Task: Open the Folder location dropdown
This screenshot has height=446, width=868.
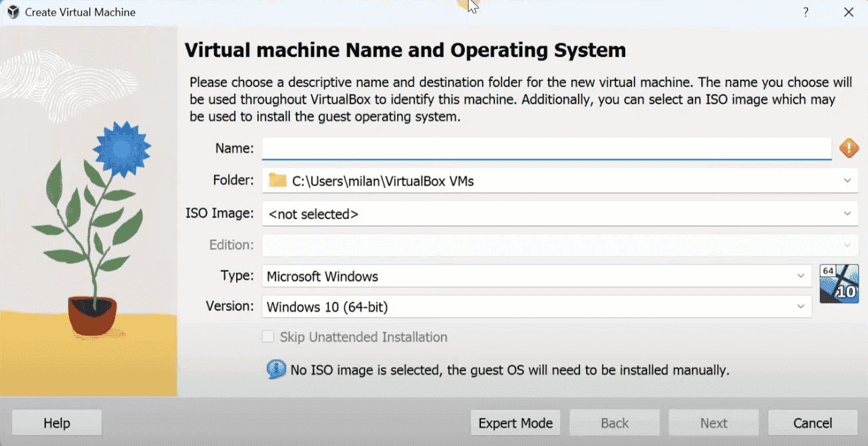Action: (x=848, y=180)
